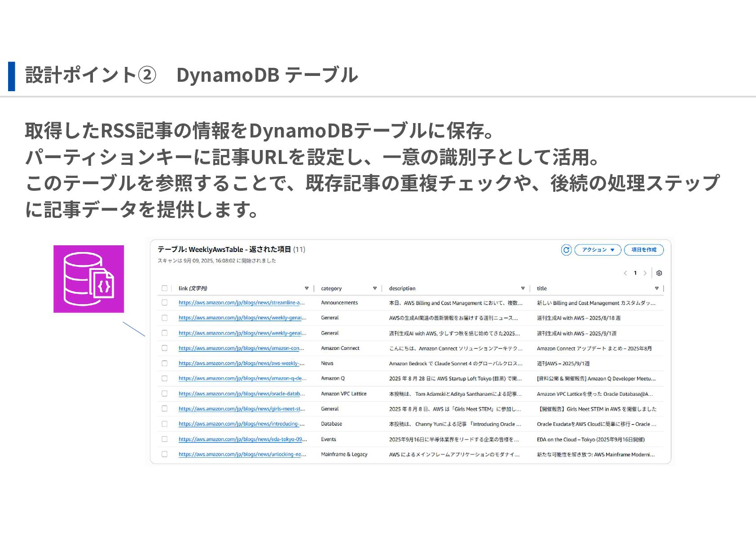Click title Amazon Connect アップデート まとめ
This screenshot has height=535, width=756.
pyautogui.click(x=594, y=348)
